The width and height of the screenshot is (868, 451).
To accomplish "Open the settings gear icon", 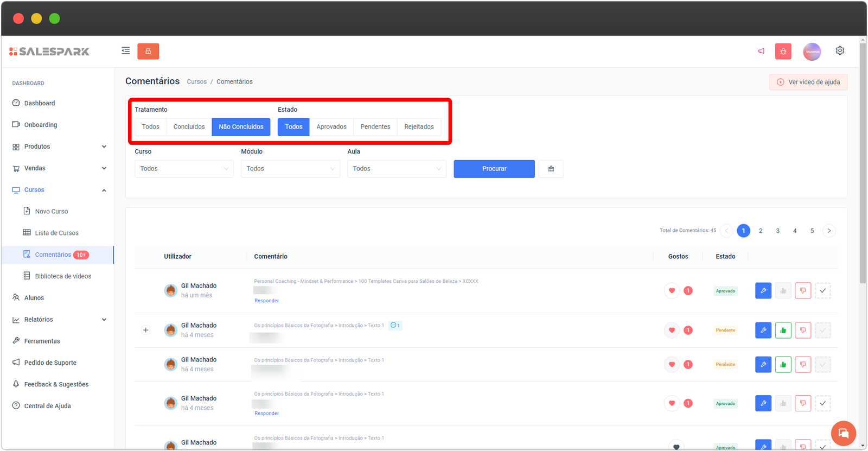I will 840,50.
